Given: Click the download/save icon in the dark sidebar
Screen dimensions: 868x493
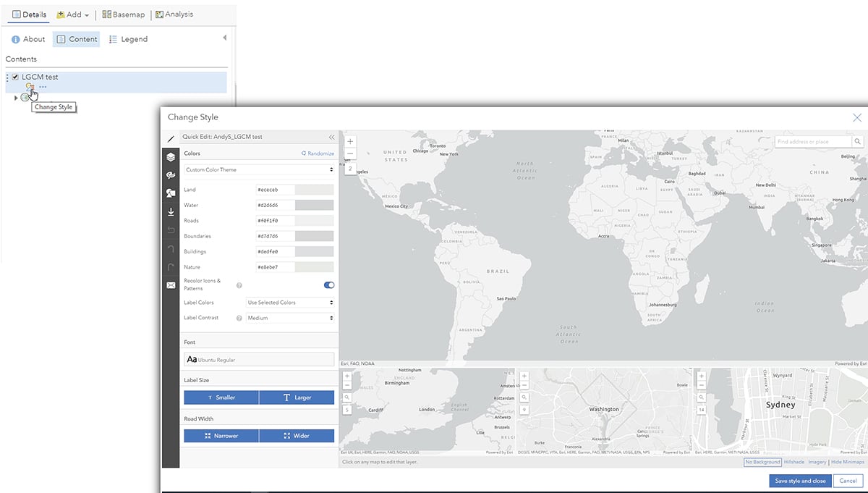Looking at the screenshot, I should point(171,212).
